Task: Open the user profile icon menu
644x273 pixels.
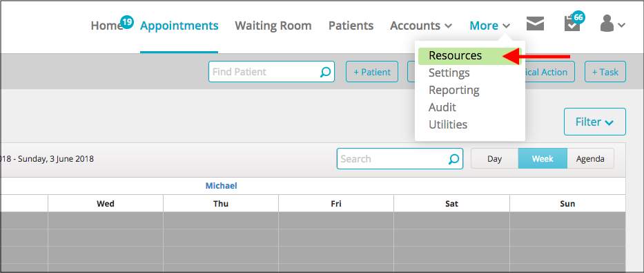Action: pyautogui.click(x=612, y=23)
